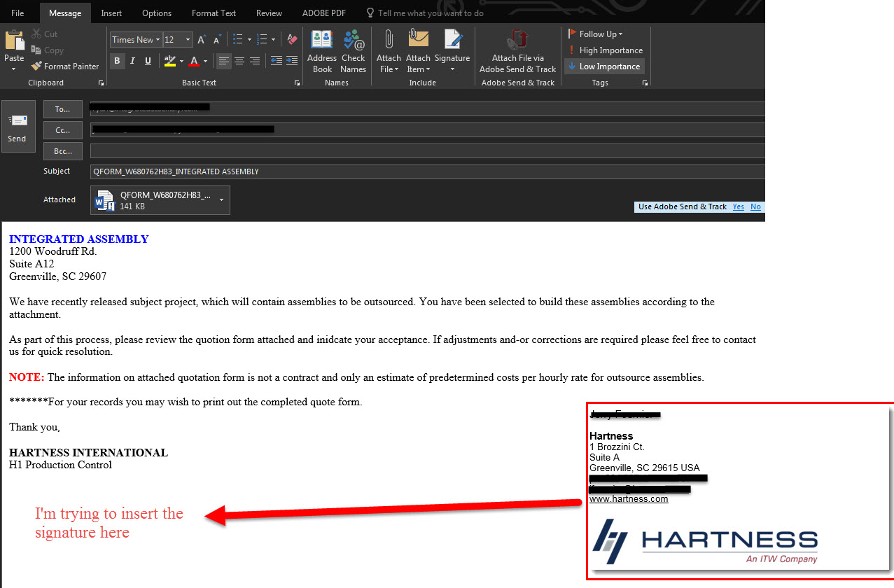
Task: Open the File tab
Action: point(18,13)
